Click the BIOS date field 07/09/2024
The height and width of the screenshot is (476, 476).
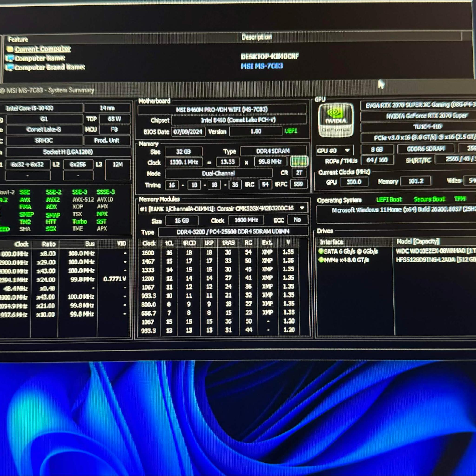pyautogui.click(x=188, y=132)
